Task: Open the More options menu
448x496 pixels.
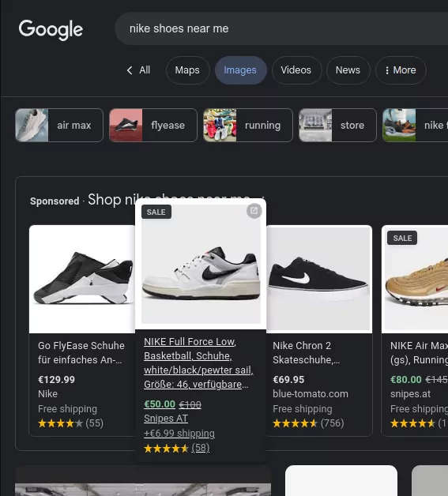Action: pyautogui.click(x=401, y=70)
